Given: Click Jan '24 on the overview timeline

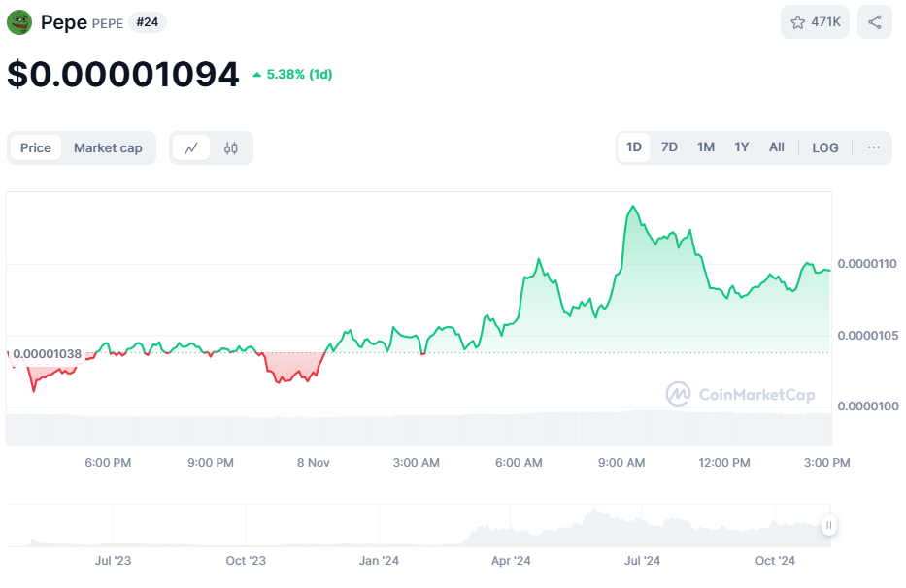Looking at the screenshot, I should (379, 560).
